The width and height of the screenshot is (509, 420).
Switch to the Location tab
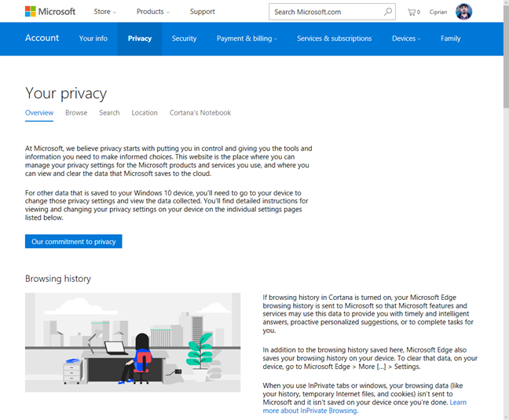[145, 113]
